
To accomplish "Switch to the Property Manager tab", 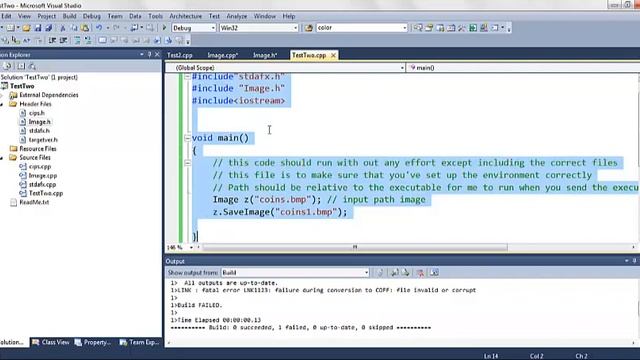I will [93, 342].
